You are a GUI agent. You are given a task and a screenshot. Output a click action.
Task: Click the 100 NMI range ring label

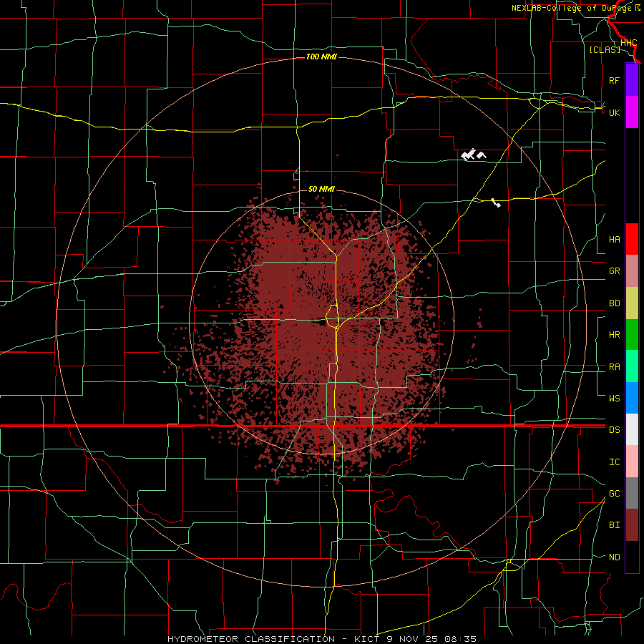point(321,57)
